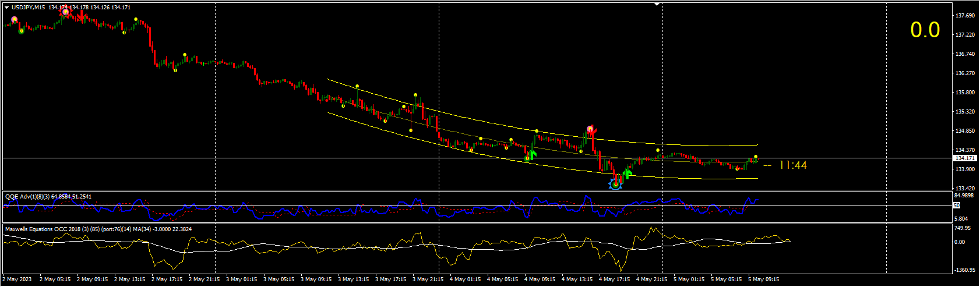Click the 11:44 candle countdown timer
The width and height of the screenshot is (980, 287).
point(792,166)
